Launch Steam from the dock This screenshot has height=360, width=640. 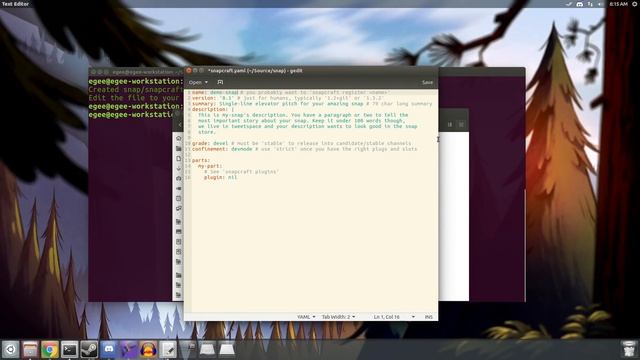pyautogui.click(x=89, y=349)
